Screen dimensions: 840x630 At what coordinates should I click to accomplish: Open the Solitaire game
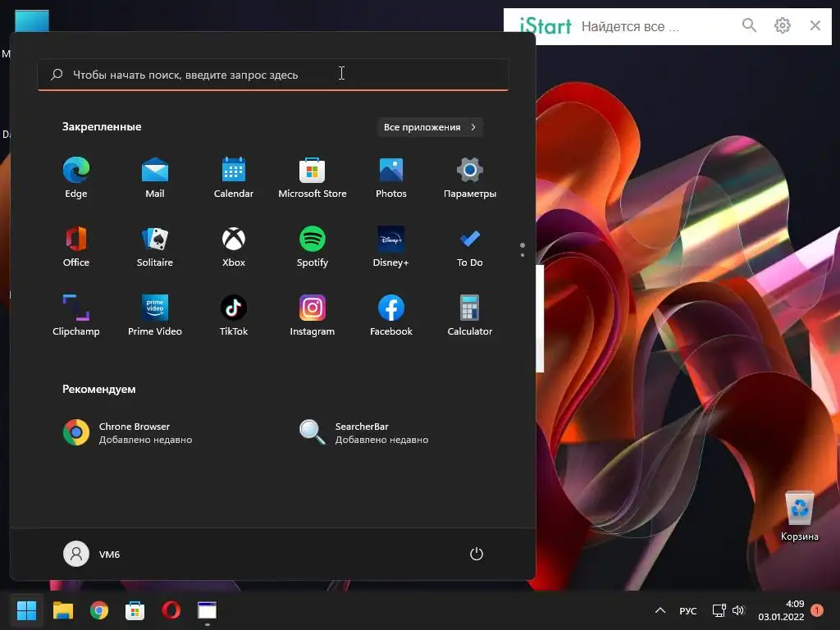[155, 246]
